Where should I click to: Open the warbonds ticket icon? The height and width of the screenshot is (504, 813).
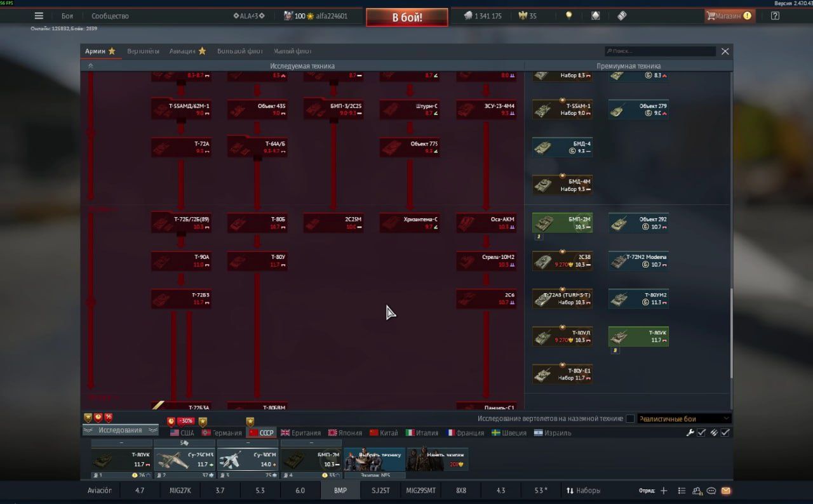[x=622, y=16]
